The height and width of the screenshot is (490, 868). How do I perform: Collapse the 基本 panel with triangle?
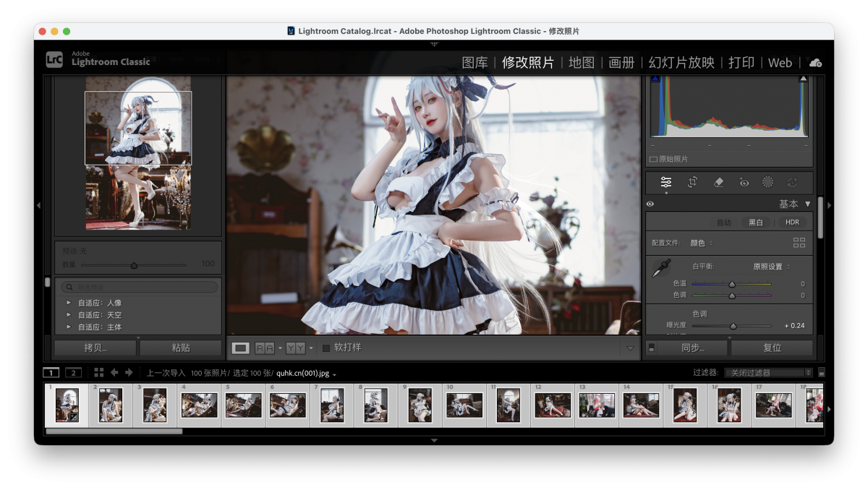[808, 205]
